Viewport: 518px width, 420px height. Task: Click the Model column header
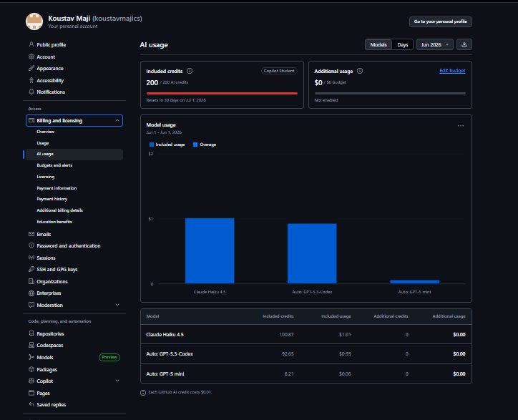152,316
